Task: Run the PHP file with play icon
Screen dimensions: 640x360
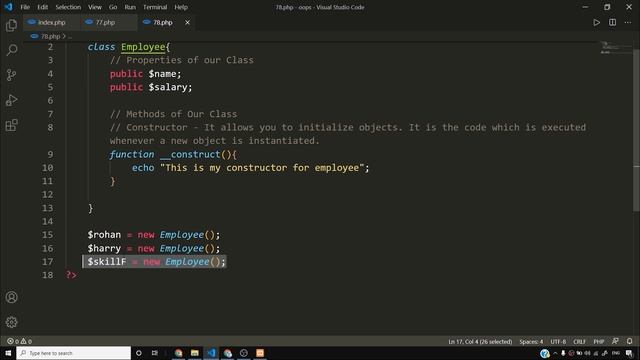Action: 596,22
